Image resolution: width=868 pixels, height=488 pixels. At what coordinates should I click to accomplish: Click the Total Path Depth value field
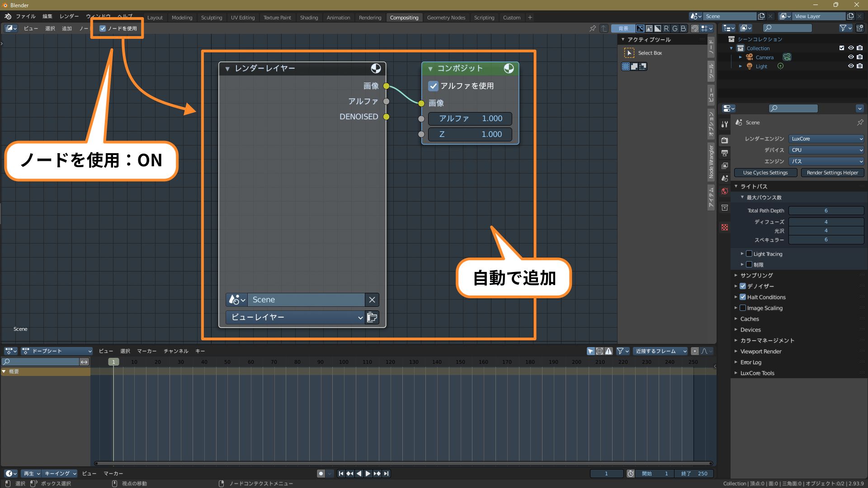tap(826, 211)
